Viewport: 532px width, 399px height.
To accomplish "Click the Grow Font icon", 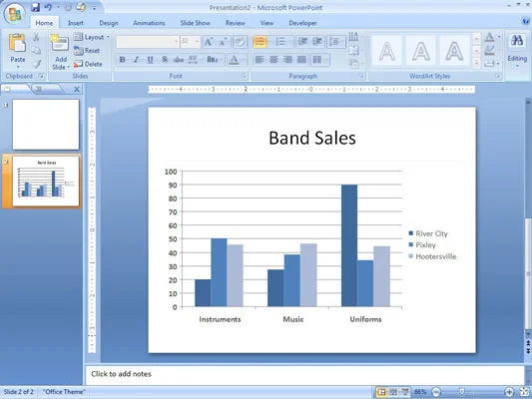I will point(209,42).
